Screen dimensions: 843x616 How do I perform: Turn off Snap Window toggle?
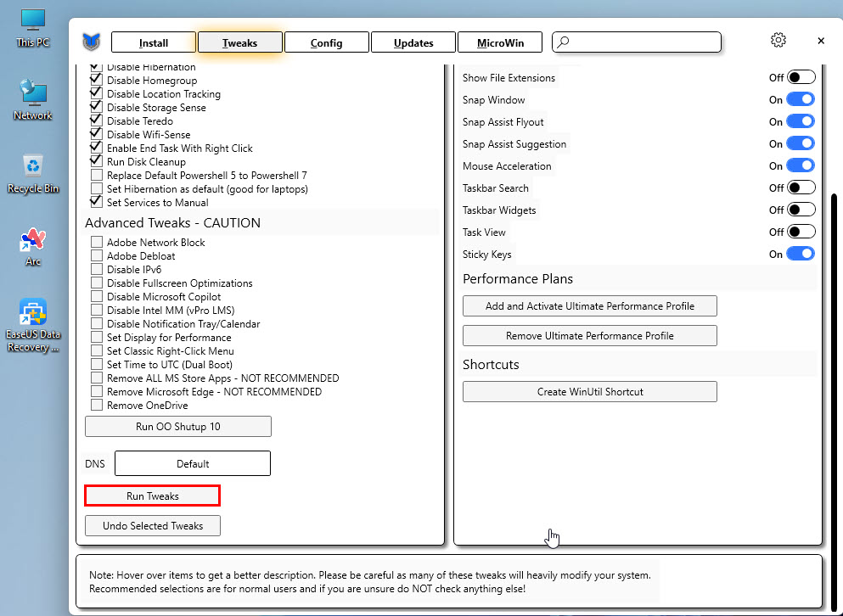(x=801, y=99)
